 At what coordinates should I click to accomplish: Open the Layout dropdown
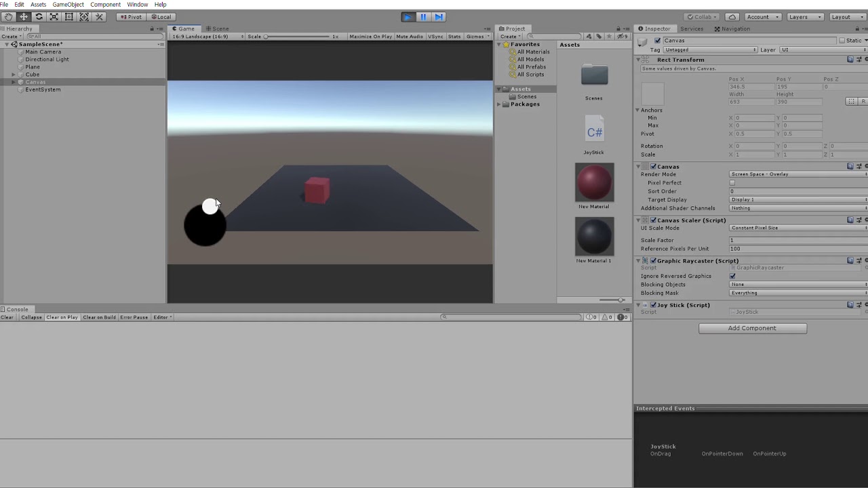click(848, 17)
